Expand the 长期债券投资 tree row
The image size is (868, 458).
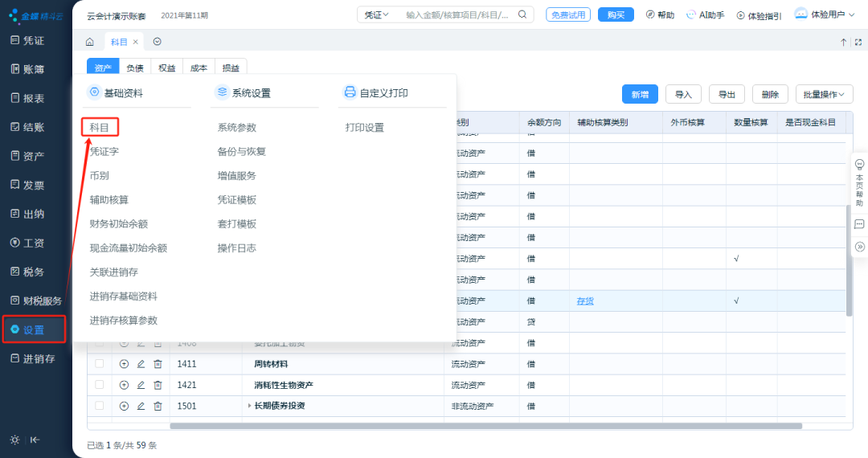pyautogui.click(x=250, y=406)
